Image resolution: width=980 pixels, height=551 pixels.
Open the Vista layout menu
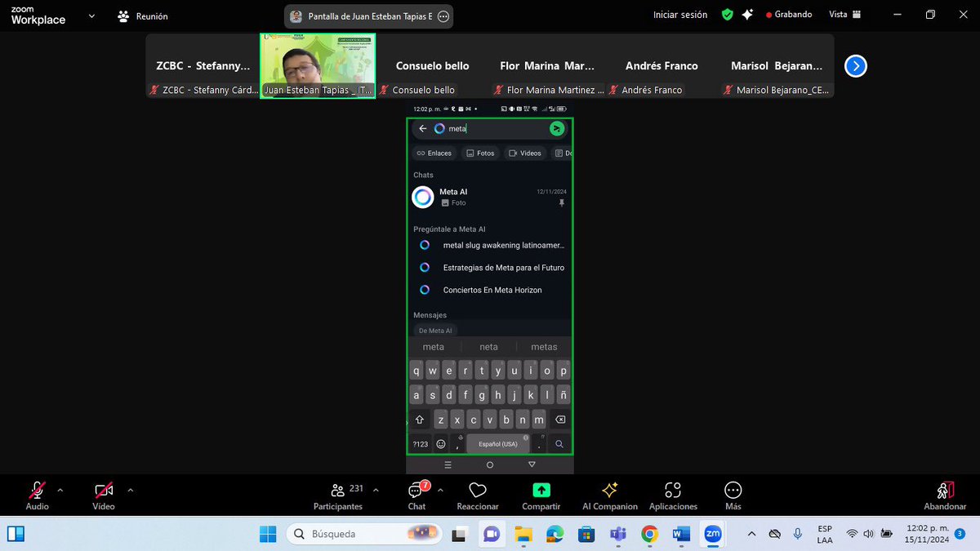pyautogui.click(x=845, y=15)
